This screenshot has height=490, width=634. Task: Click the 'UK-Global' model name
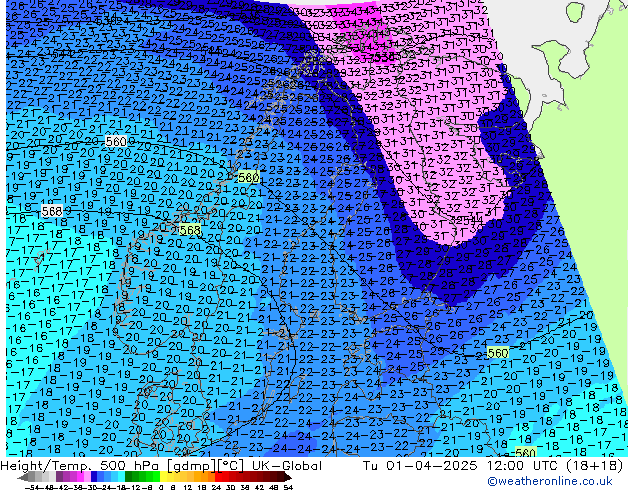[x=287, y=466]
